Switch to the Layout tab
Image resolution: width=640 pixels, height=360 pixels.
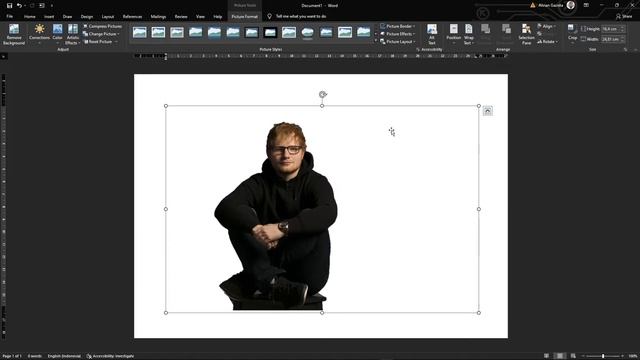coord(108,16)
